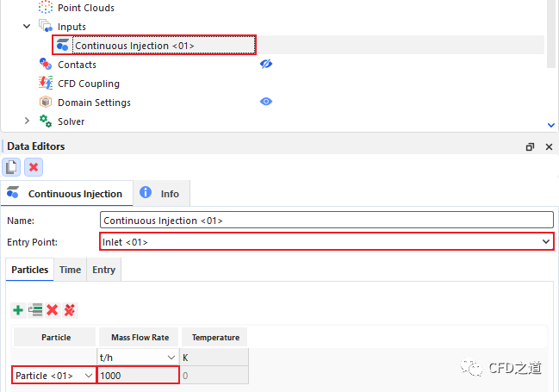Expand the Solver tree node
This screenshot has width=559, height=392.
coord(28,121)
